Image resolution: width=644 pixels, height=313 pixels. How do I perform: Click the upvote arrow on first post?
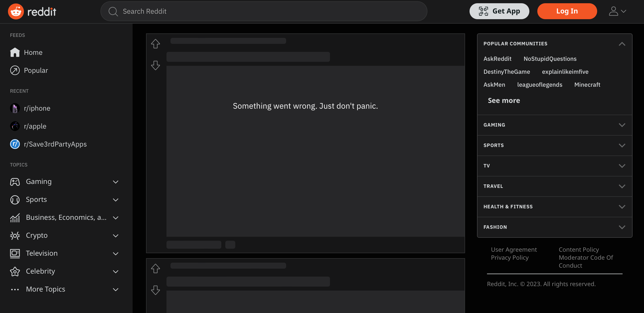click(x=155, y=44)
